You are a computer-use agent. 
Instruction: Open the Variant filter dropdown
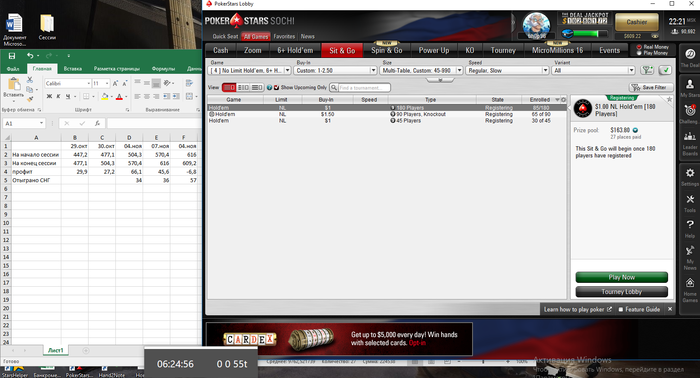593,71
